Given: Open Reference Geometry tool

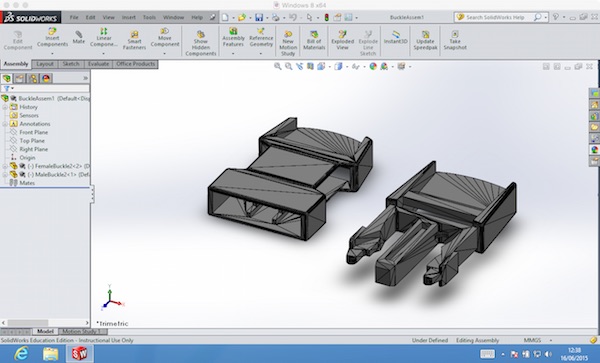Looking at the screenshot, I should [x=261, y=37].
